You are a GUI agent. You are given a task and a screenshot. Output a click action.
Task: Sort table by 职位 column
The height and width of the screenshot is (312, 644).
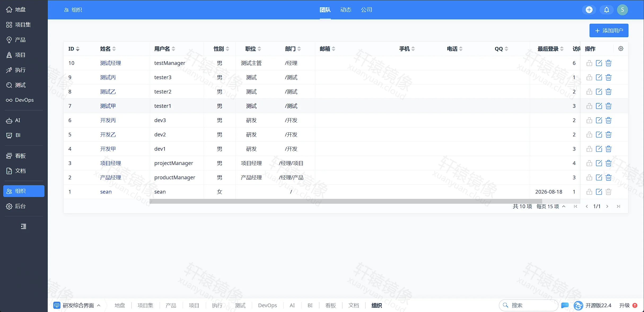253,49
